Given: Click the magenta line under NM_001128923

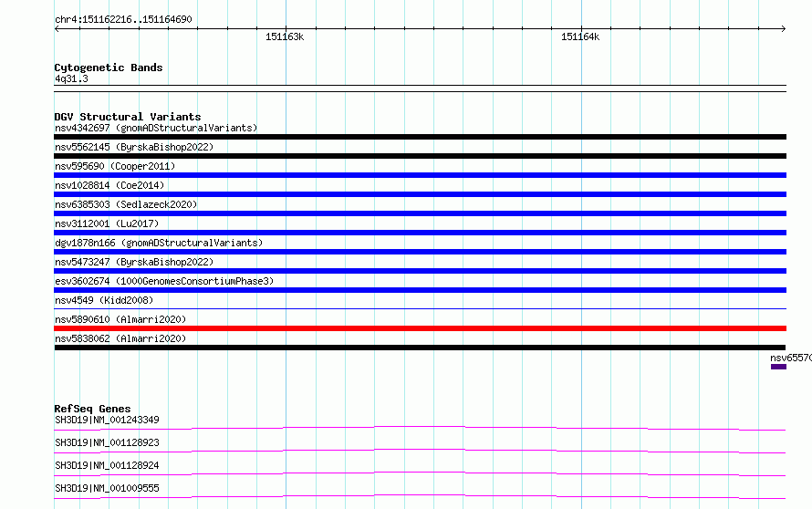Looking at the screenshot, I should pyautogui.click(x=420, y=451).
